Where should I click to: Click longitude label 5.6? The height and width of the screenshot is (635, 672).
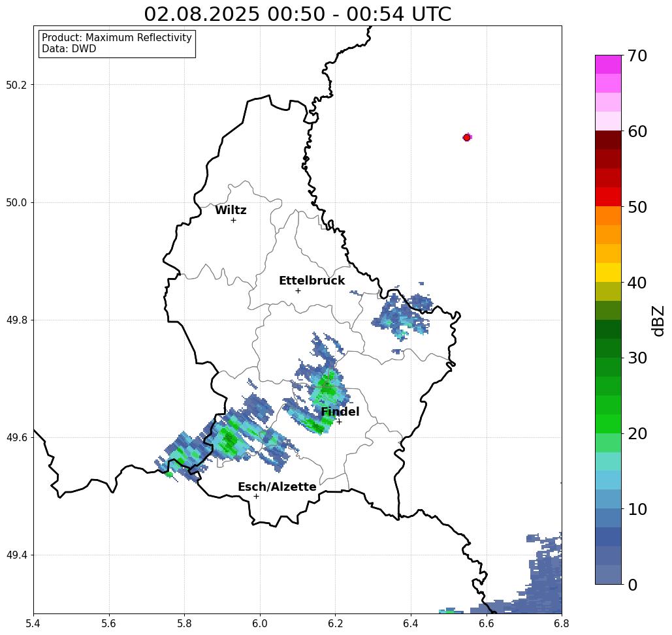tap(109, 623)
